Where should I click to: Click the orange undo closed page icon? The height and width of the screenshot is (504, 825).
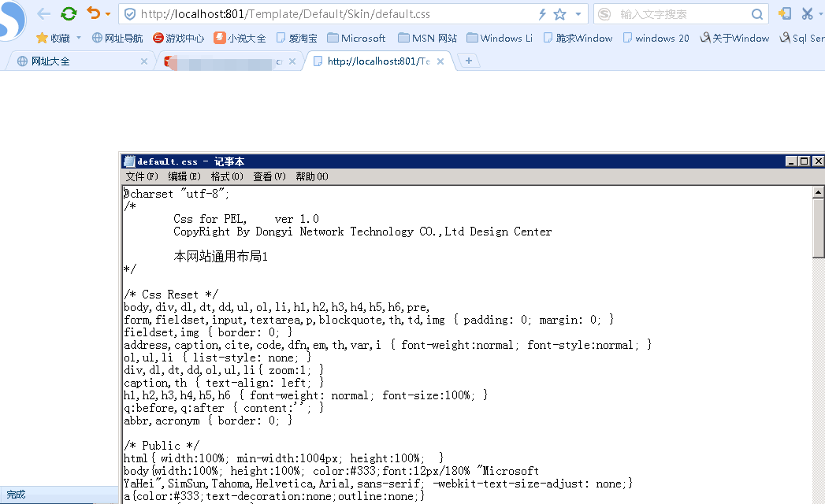[x=93, y=13]
